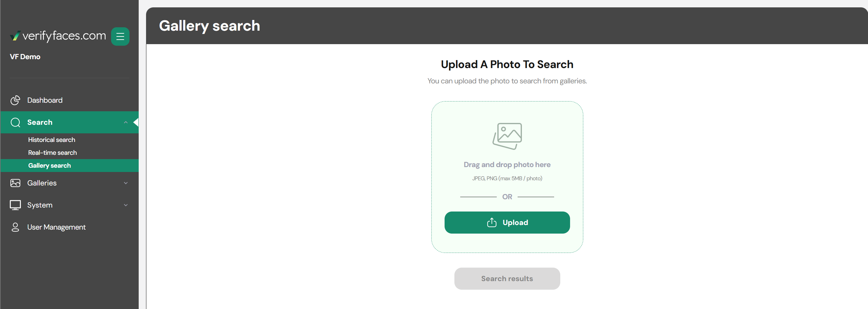This screenshot has width=868, height=309.
Task: Open Real-time search page
Action: click(x=52, y=152)
